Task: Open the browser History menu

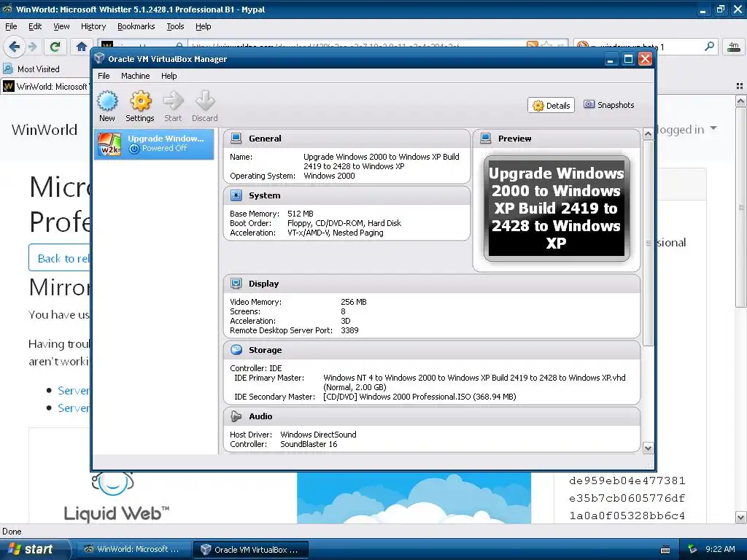Action: [93, 26]
